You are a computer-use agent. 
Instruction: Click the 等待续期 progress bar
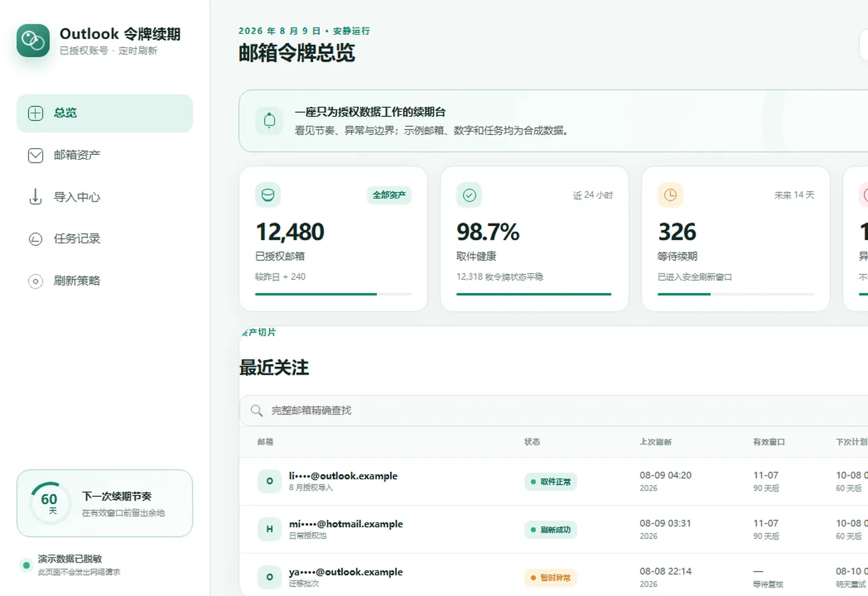coord(735,294)
